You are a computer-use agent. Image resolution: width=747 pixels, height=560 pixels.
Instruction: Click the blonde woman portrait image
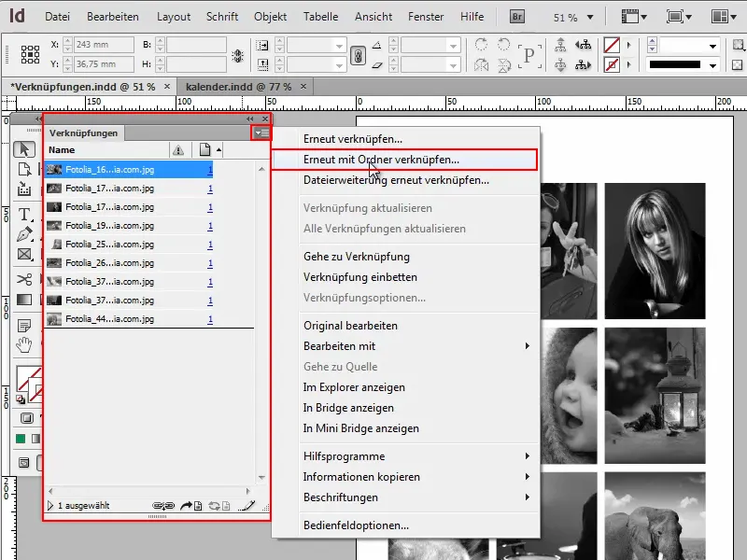tap(655, 251)
